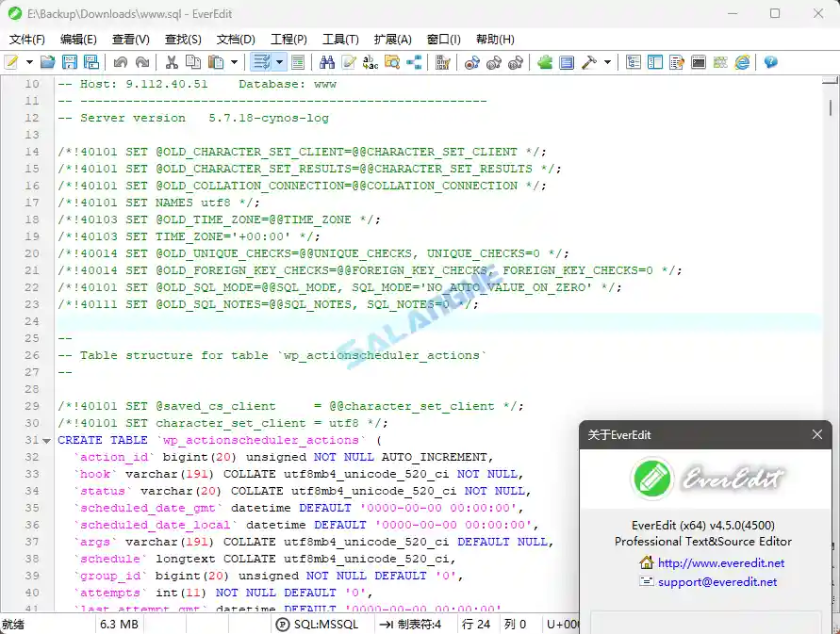The width and height of the screenshot is (840, 634).
Task: Click the Open file folder icon
Action: 49,62
